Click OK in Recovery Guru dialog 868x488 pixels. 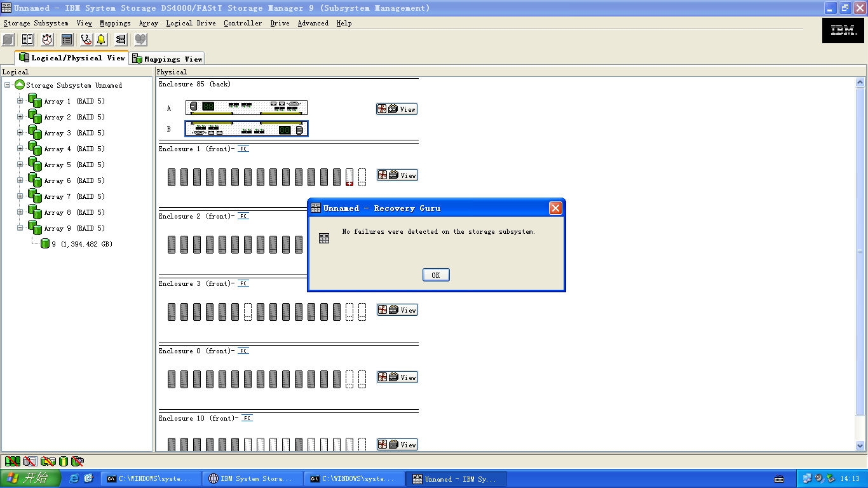(436, 275)
